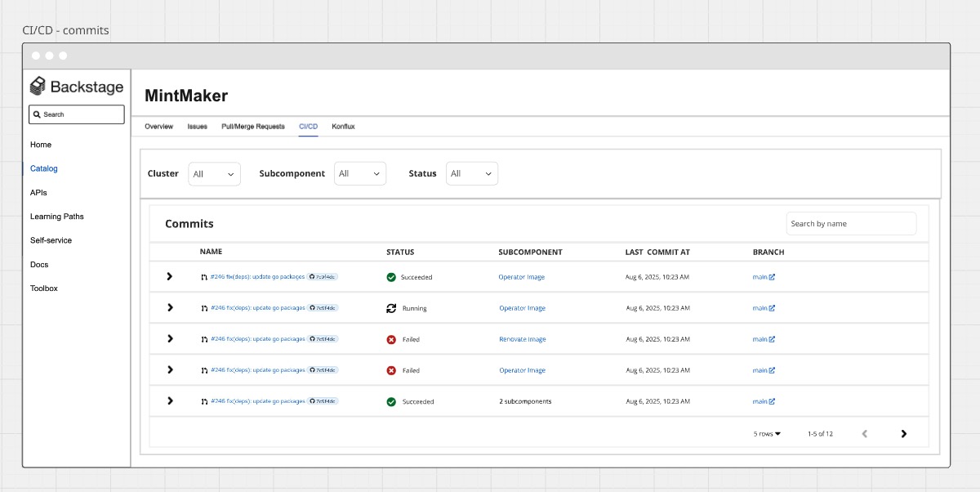Open the Subcomponent filter dropdown

[360, 173]
